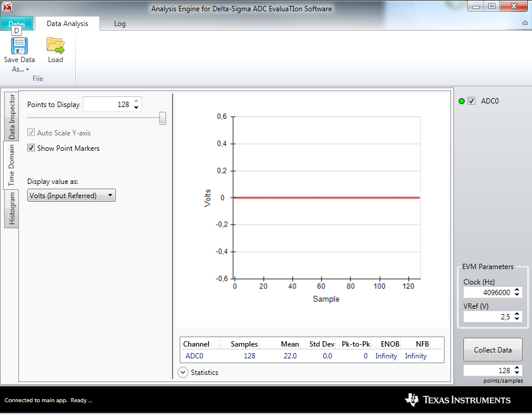This screenshot has width=532, height=414.
Task: Click the Std Dev value 0.0
Action: pyautogui.click(x=327, y=355)
